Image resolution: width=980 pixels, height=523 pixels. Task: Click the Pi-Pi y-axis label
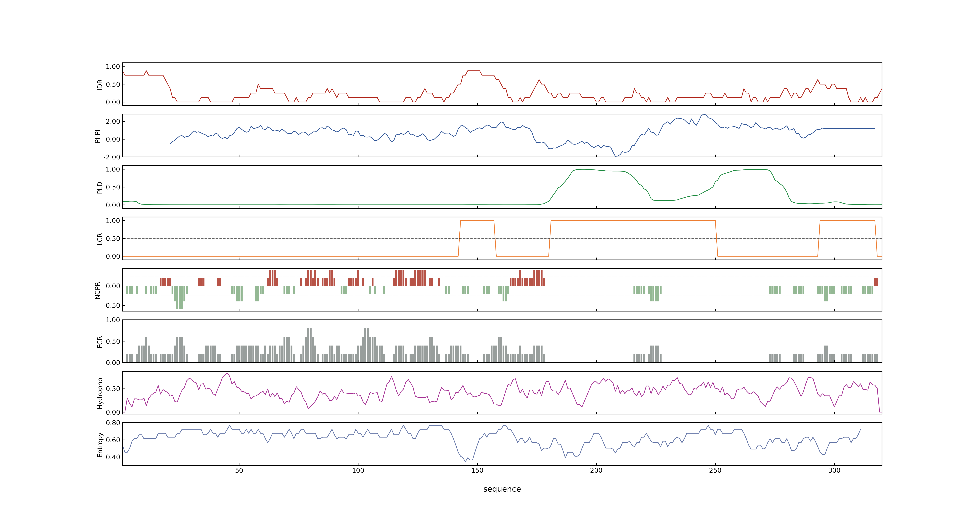97,136
